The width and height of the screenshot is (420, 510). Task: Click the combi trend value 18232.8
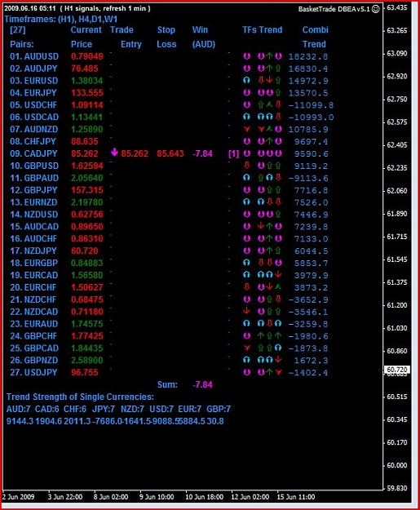(x=308, y=56)
